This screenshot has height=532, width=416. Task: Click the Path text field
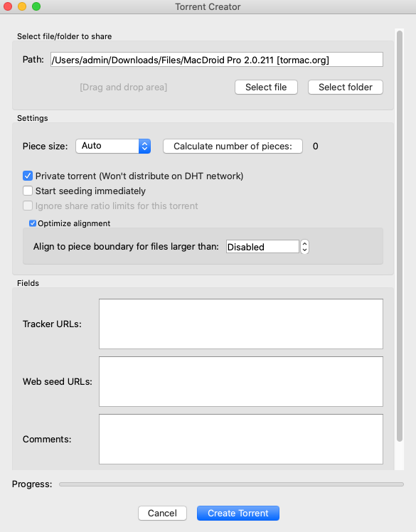tap(217, 60)
